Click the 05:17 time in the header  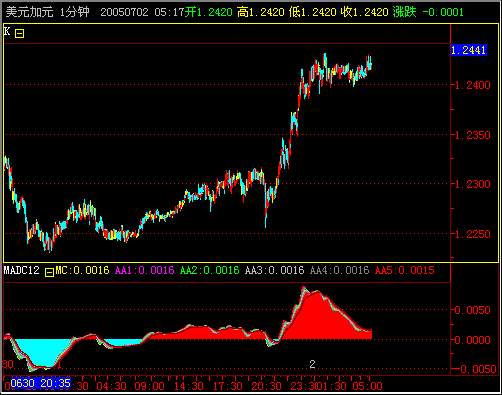coord(169,12)
